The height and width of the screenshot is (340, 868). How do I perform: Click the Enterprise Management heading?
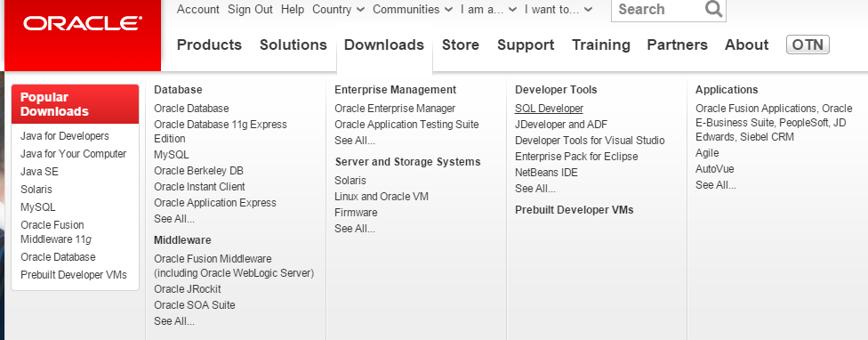point(395,90)
